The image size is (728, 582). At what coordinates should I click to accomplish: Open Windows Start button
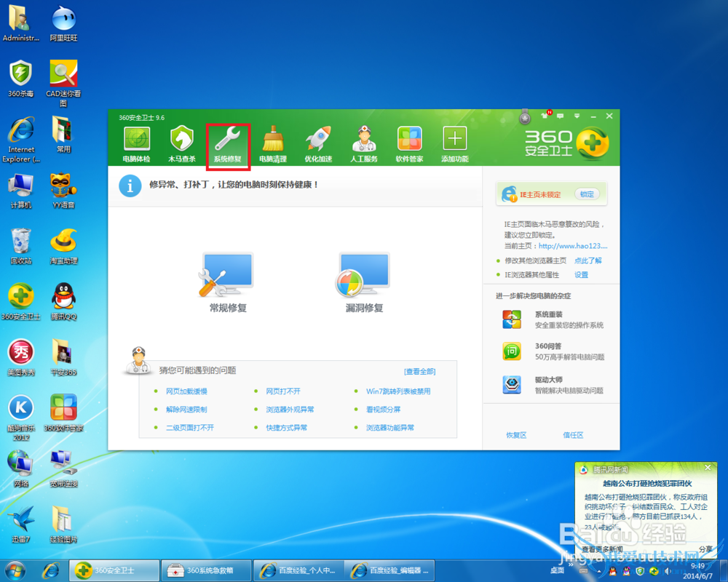[15, 571]
